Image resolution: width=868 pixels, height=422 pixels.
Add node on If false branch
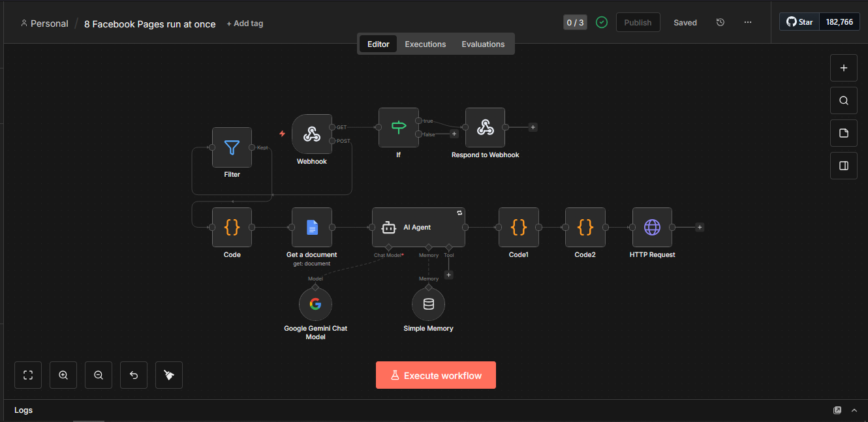click(x=454, y=134)
